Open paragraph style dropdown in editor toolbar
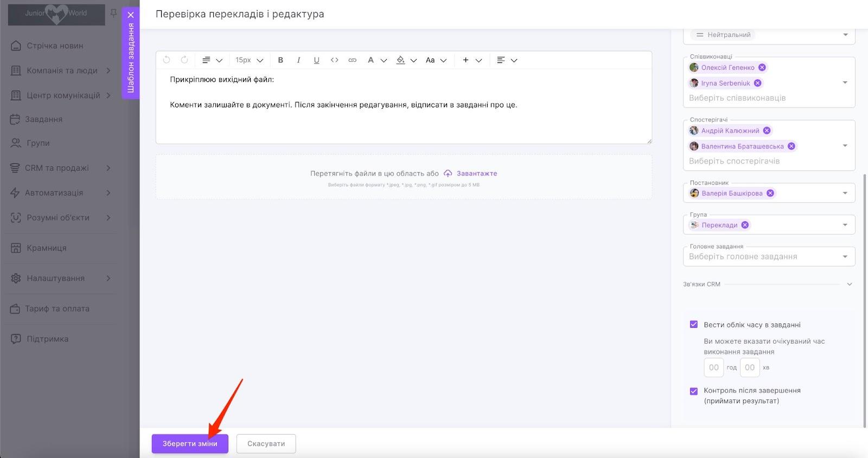The height and width of the screenshot is (458, 868). 212,60
